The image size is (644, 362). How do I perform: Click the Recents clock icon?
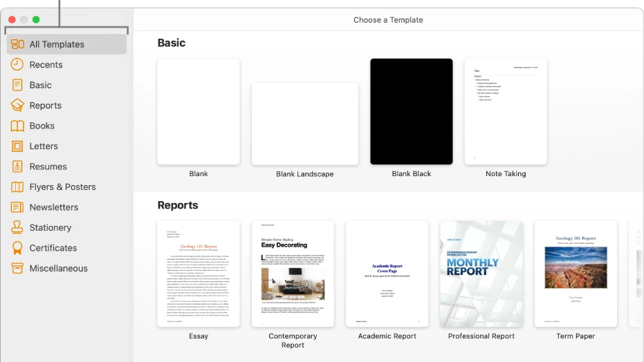click(17, 64)
